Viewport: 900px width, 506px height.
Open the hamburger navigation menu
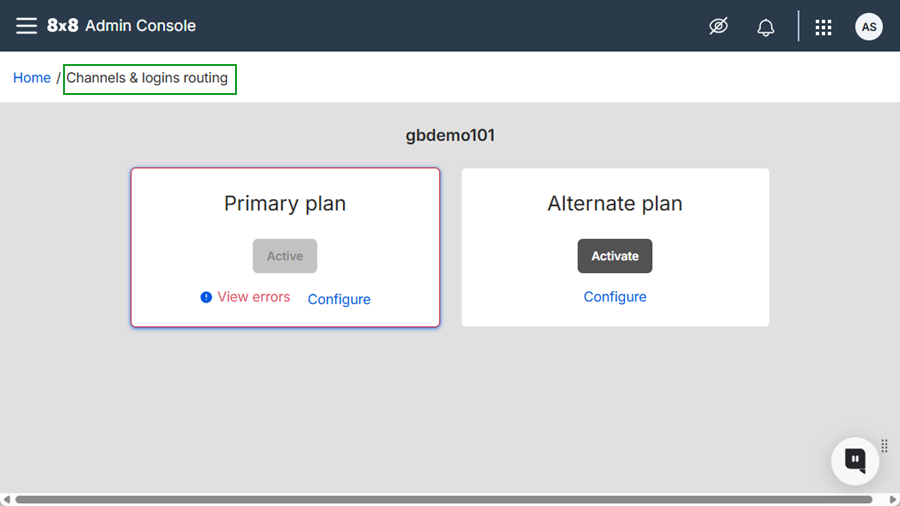click(26, 26)
